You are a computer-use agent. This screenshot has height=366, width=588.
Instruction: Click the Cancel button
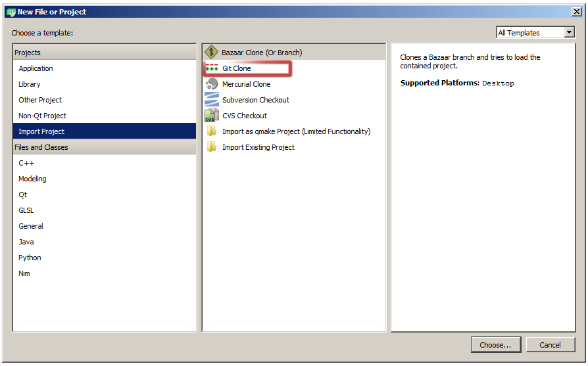pyautogui.click(x=550, y=345)
